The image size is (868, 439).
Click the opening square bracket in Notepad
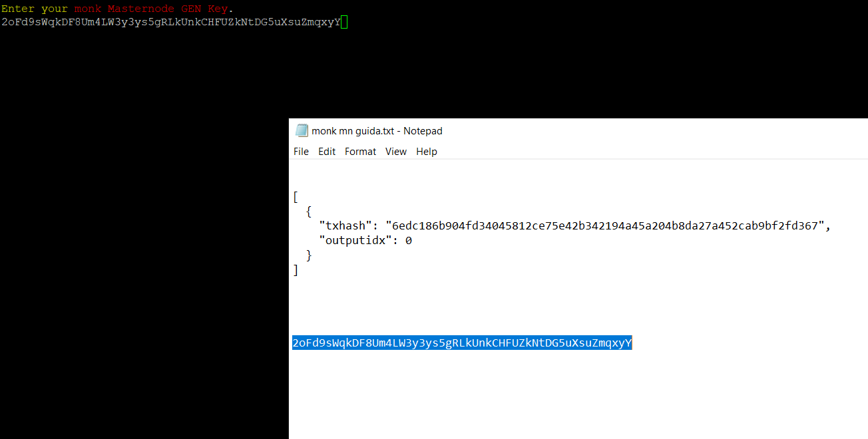click(296, 197)
